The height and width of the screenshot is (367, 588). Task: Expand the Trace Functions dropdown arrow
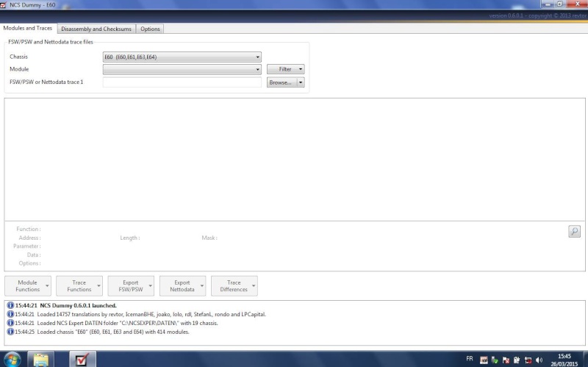pyautogui.click(x=98, y=286)
